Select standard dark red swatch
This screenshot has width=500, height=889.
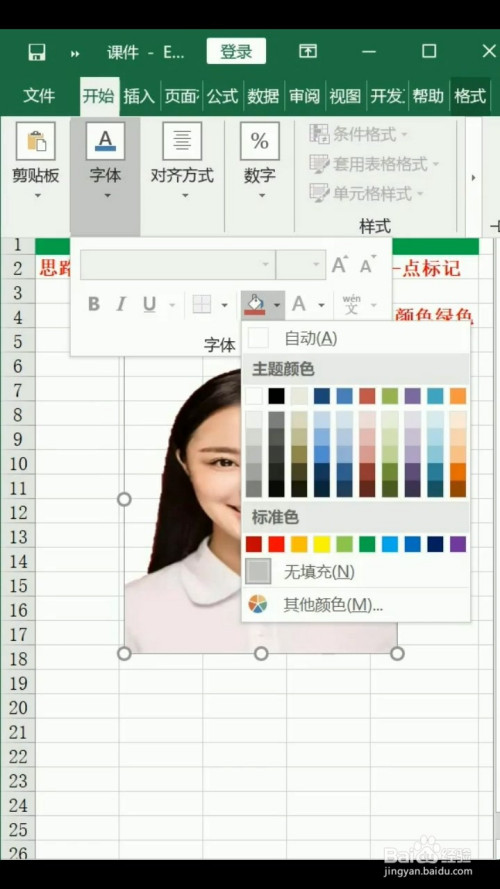point(254,544)
